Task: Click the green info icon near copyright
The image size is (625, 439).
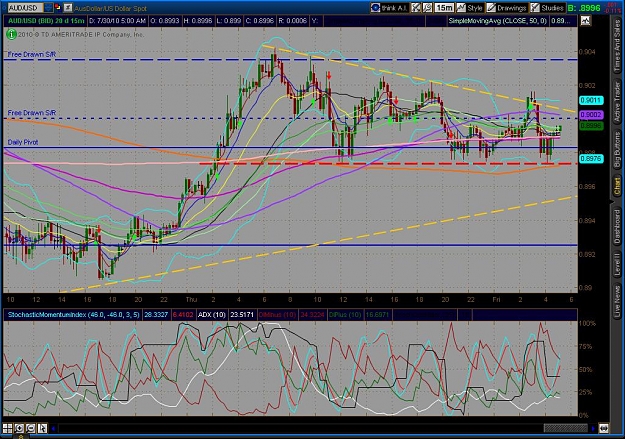Action: point(11,35)
